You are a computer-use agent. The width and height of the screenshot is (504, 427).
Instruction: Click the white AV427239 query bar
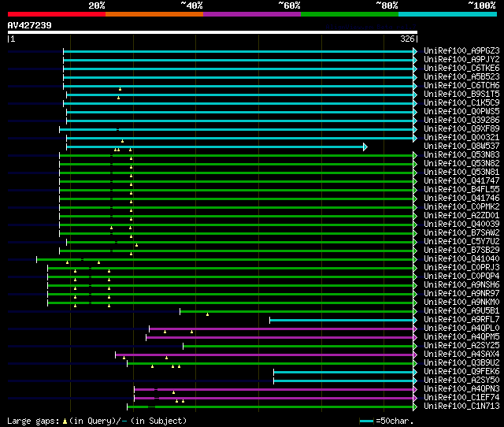(x=213, y=32)
